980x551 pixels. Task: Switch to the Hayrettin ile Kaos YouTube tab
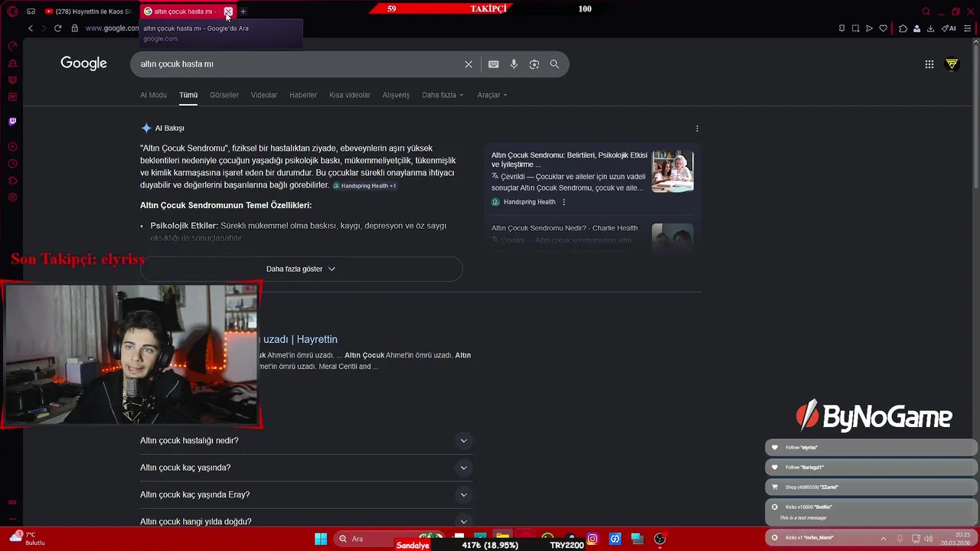tap(88, 11)
